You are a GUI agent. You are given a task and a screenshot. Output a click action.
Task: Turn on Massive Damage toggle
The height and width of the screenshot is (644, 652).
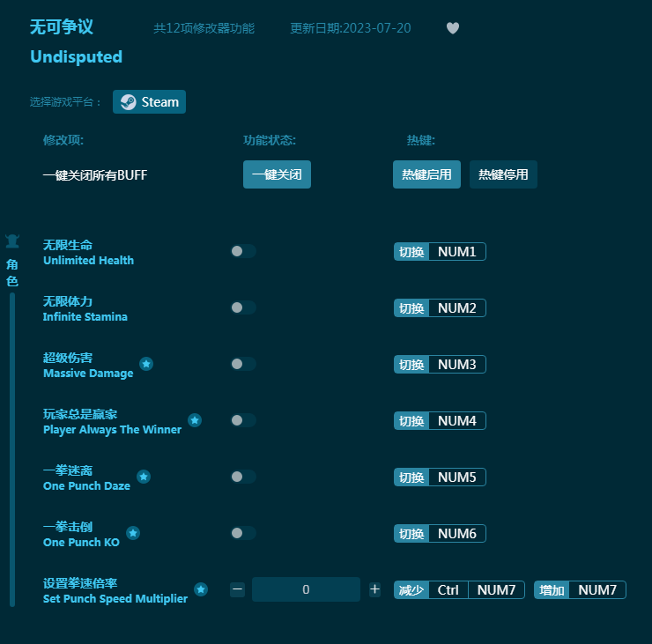243,364
